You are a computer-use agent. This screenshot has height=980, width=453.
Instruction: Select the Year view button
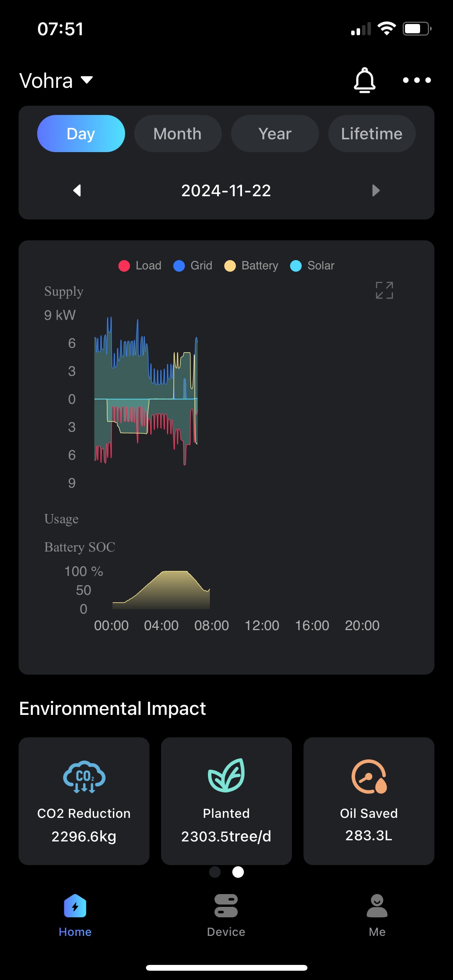click(x=275, y=134)
